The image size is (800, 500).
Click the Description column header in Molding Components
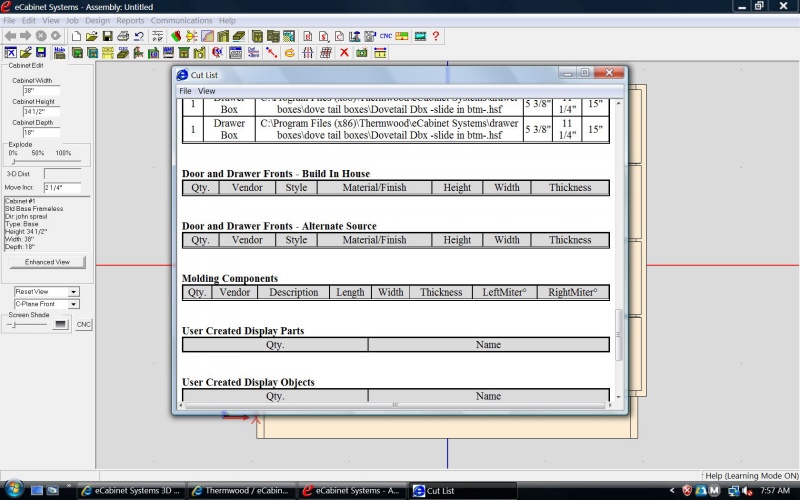(x=293, y=292)
